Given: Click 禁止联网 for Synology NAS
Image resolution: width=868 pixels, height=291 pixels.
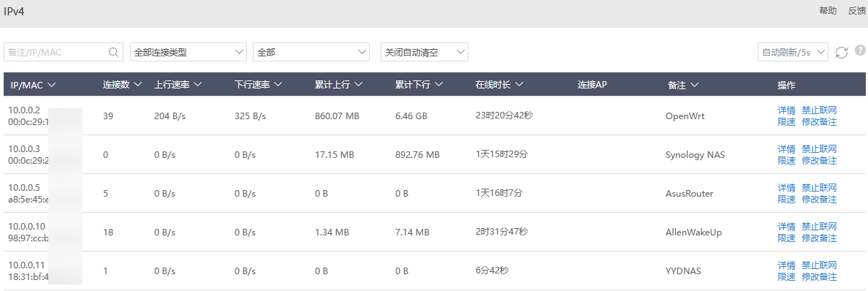Looking at the screenshot, I should [x=819, y=148].
